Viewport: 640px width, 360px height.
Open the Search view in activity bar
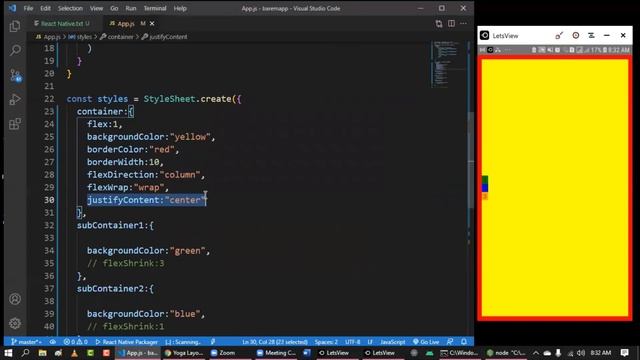15,50
